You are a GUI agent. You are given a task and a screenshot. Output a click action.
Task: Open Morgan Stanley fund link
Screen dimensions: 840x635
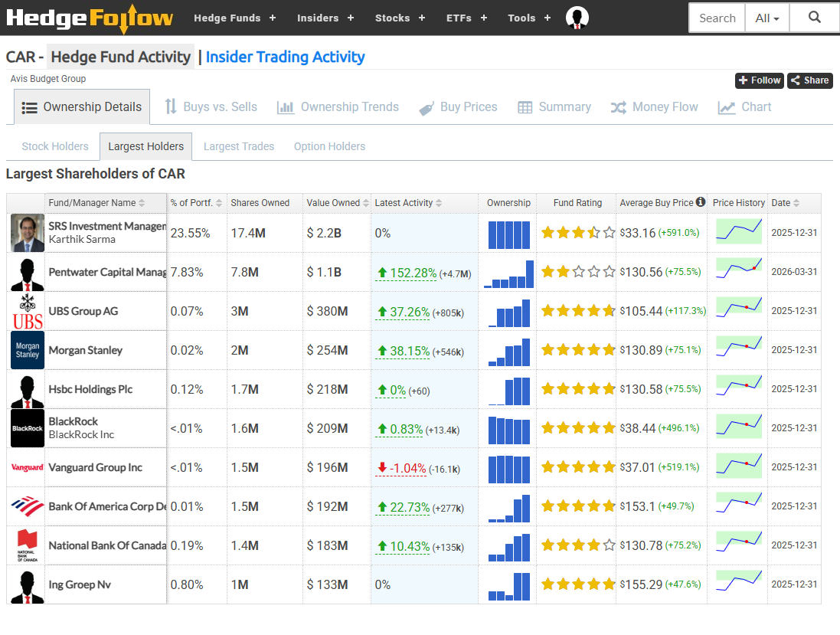coord(85,351)
